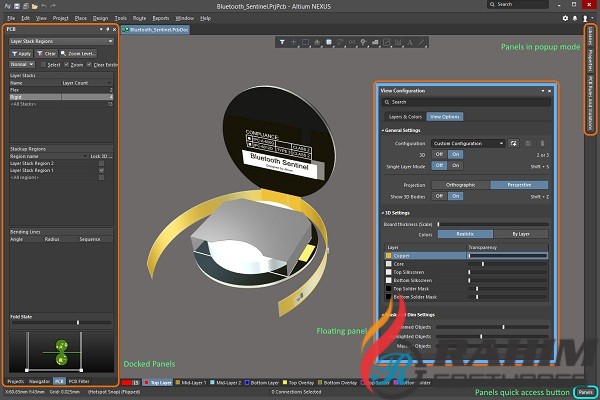Open the Route menu
The width and height of the screenshot is (600, 400).
click(x=139, y=18)
